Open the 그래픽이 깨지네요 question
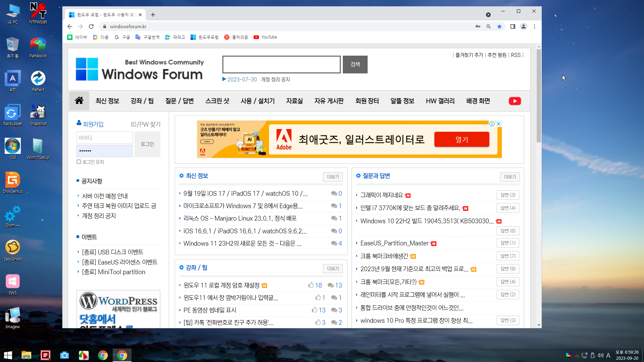This screenshot has height=362, width=644. (381, 195)
